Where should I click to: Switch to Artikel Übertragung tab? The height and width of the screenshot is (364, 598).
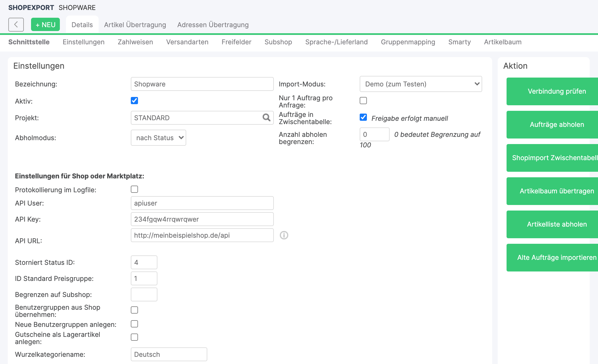click(x=135, y=25)
